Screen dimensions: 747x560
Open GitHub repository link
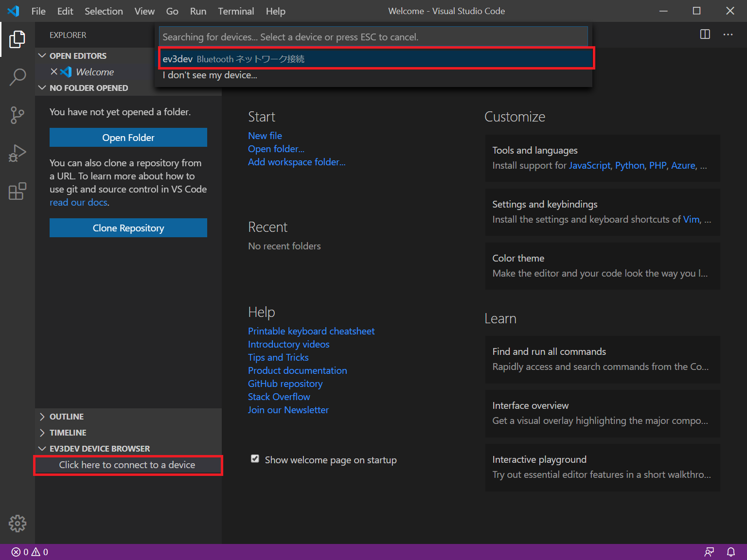coord(285,384)
